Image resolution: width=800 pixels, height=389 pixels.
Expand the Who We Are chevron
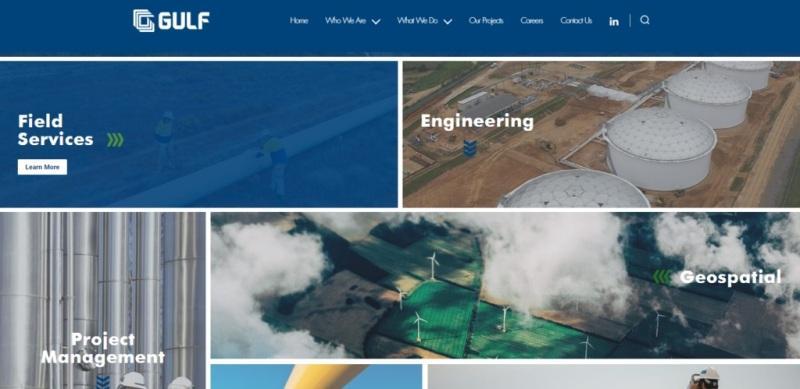point(376,21)
